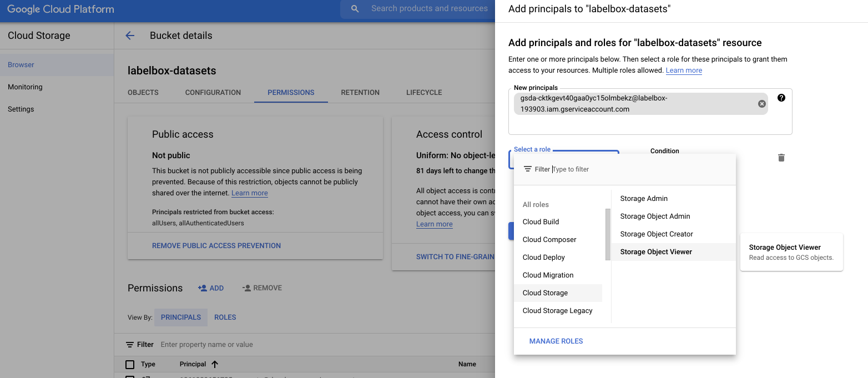Open Learn more link in Access control card
The width and height of the screenshot is (868, 378).
[435, 224]
